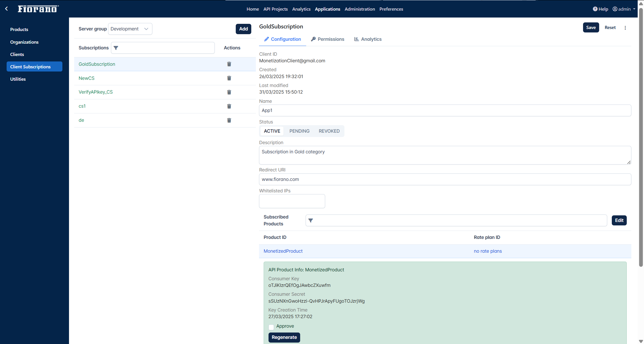Delete the VerifyAPIkey_CS subscription
The image size is (644, 344).
229,92
